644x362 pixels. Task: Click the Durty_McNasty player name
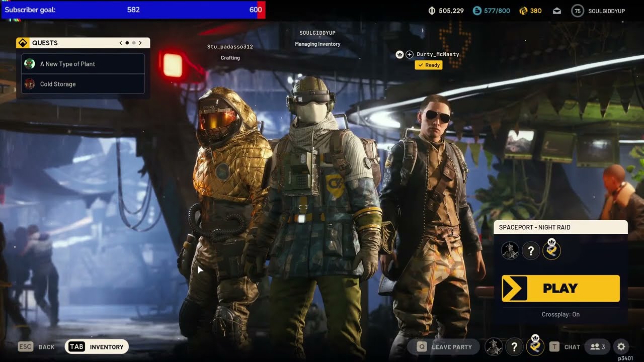(x=438, y=54)
